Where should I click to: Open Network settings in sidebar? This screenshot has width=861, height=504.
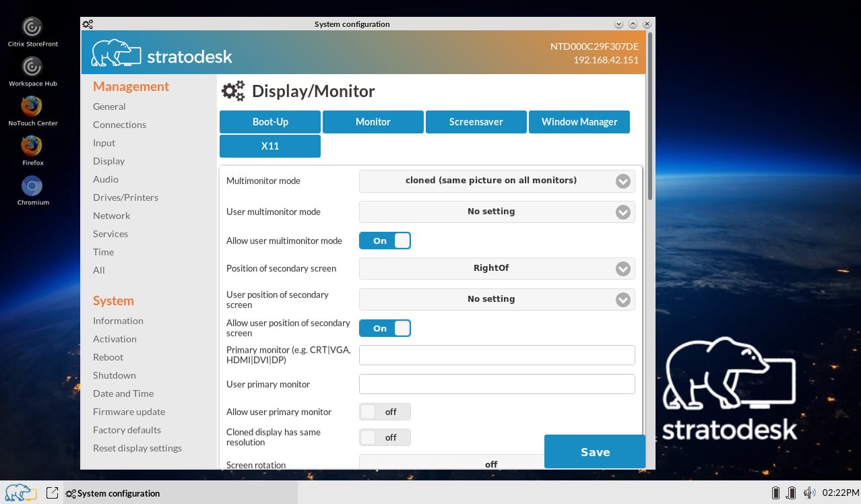click(111, 216)
